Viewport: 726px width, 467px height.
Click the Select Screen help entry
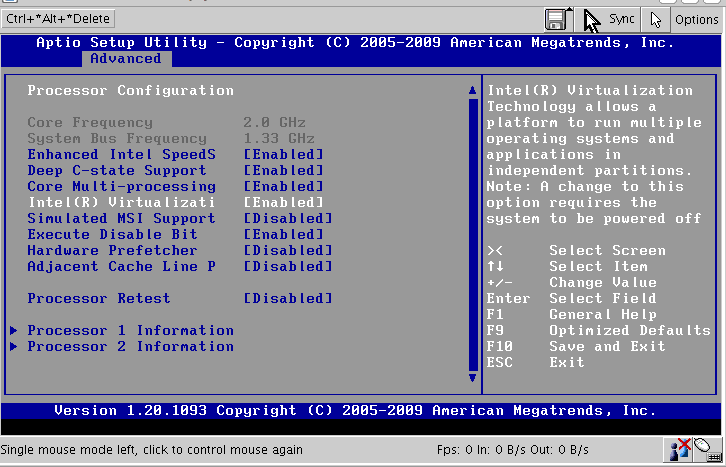pos(576,250)
